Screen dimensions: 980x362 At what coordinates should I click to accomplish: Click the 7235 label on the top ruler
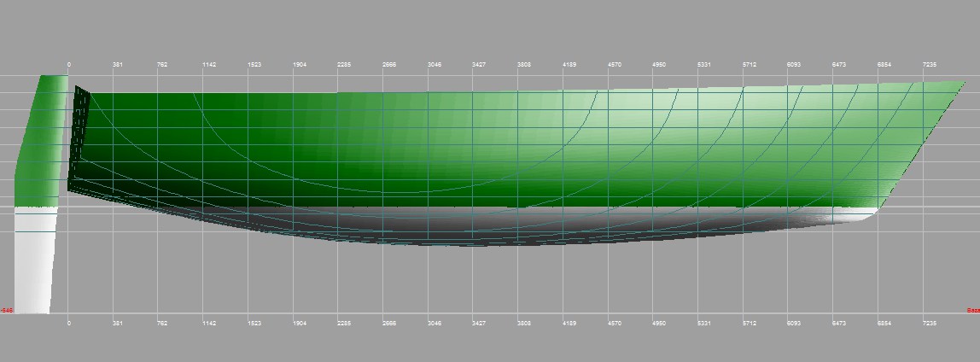click(930, 64)
